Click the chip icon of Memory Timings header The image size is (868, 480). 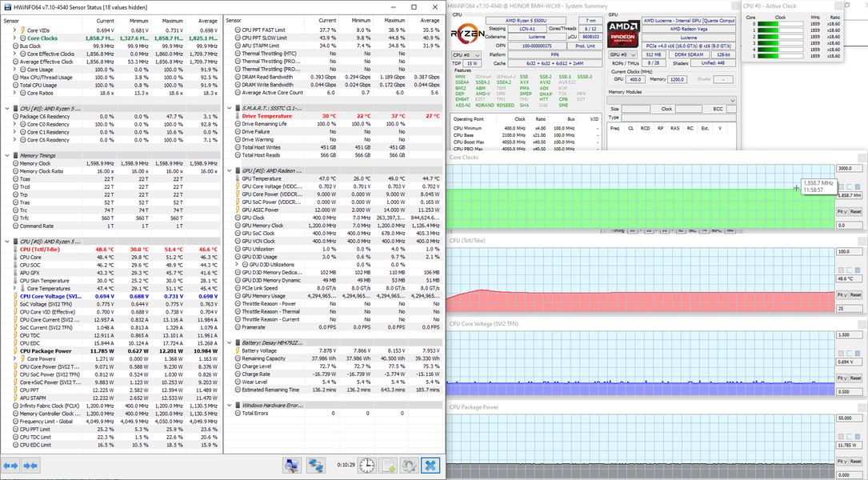coord(15,155)
